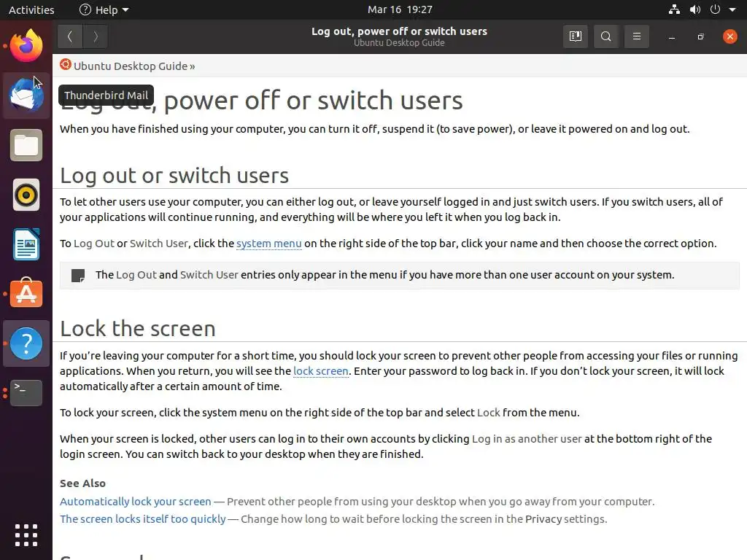747x560 pixels.
Task: Click the note icon beside Log Out entries
Action: pos(77,275)
